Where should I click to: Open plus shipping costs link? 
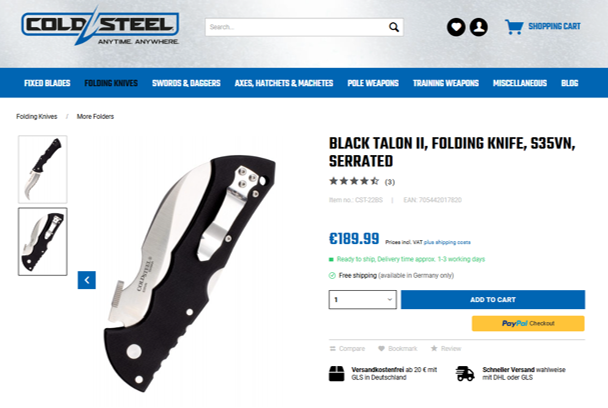(447, 242)
